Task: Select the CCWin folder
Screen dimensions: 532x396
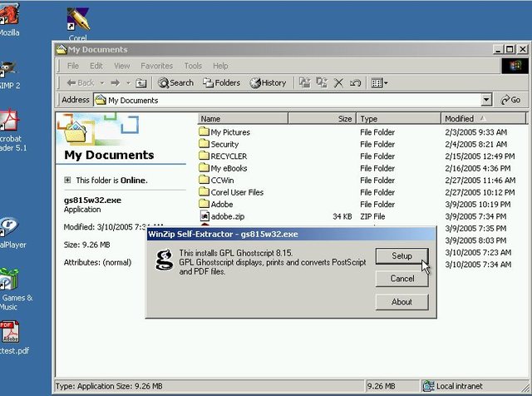Action: 216,180
